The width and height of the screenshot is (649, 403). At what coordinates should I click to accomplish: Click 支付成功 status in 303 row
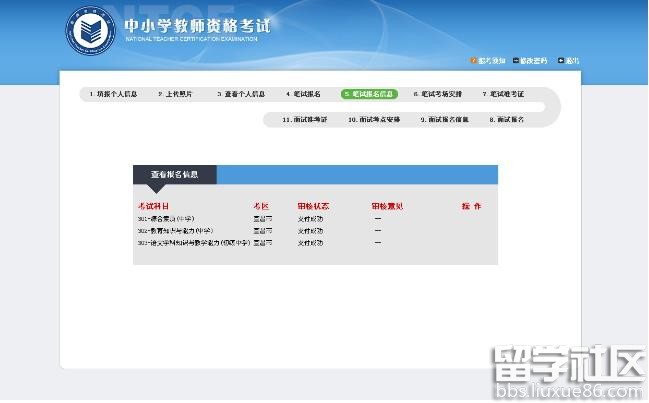click(310, 242)
